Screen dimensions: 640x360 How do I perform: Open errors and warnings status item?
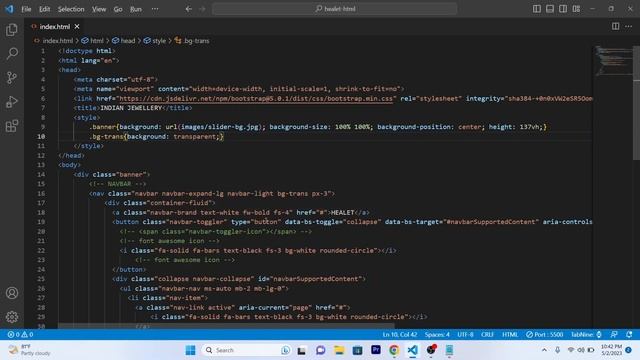tap(20, 334)
